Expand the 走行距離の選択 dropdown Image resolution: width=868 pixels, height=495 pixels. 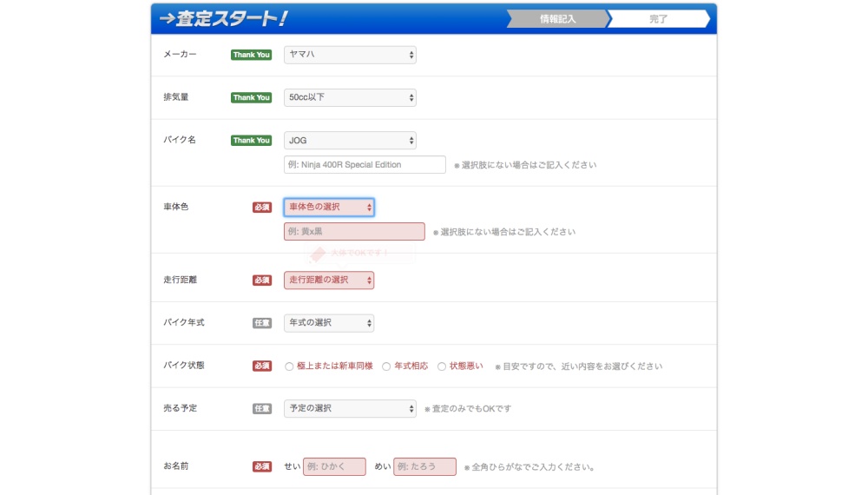(x=329, y=280)
